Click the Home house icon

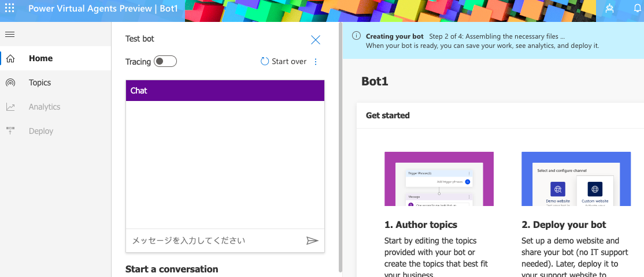coord(10,59)
